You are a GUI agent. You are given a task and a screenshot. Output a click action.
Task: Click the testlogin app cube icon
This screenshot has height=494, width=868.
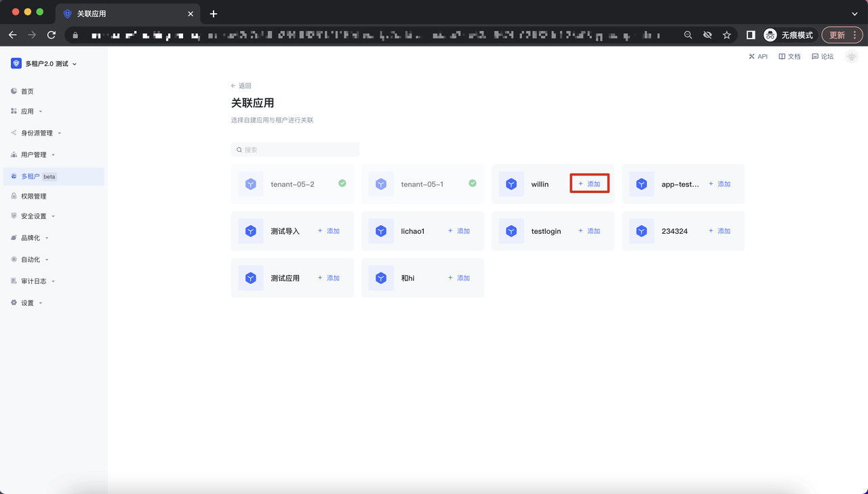[x=511, y=231]
